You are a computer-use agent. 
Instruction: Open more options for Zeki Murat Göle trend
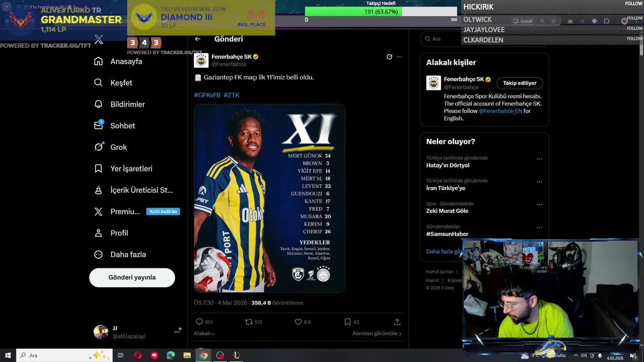(539, 205)
